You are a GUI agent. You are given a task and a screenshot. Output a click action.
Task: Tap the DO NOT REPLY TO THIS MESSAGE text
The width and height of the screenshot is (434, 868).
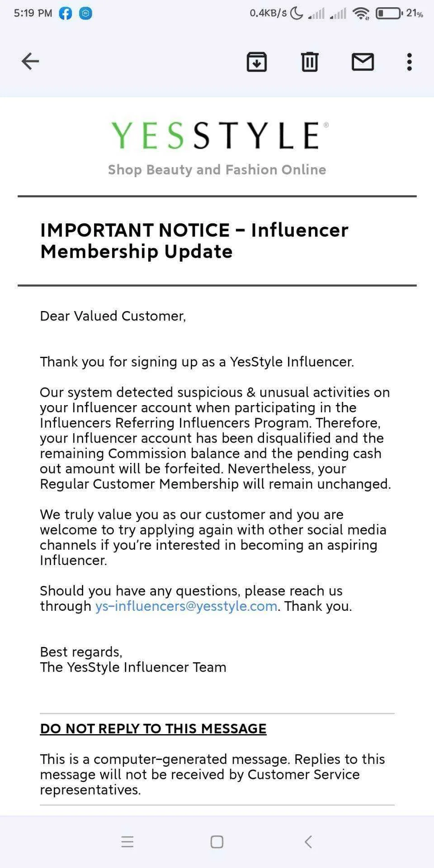tap(153, 728)
